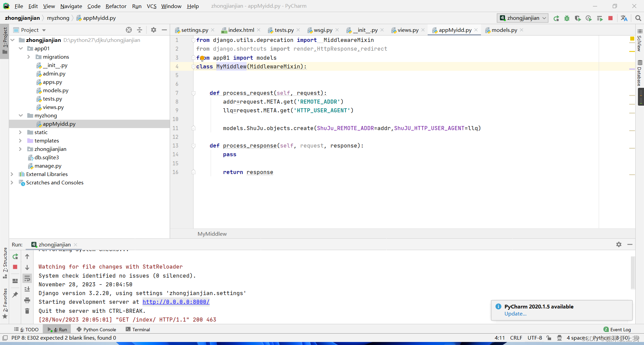The width and height of the screenshot is (644, 345).
Task: Switch to the models.py editor tab
Action: coord(504,30)
